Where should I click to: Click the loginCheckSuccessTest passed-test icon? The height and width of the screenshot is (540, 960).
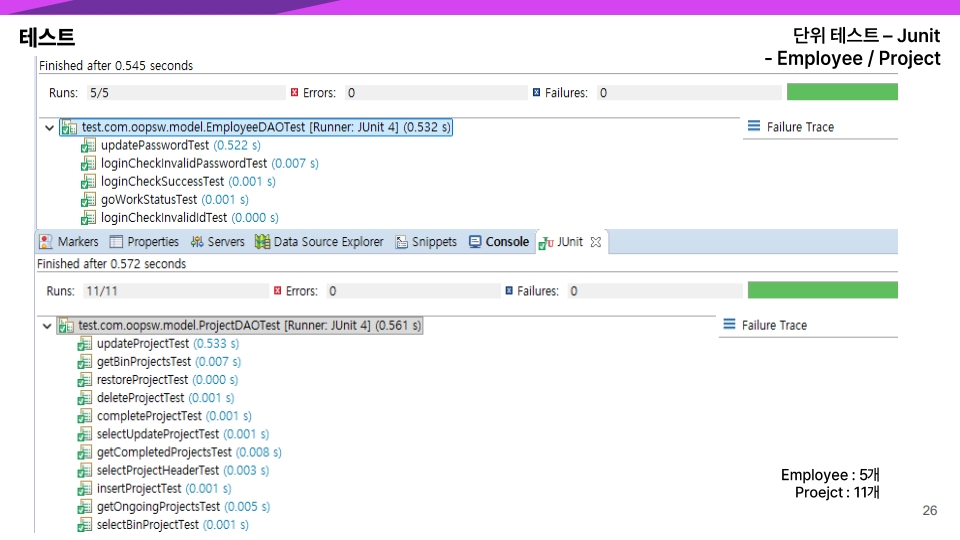tap(88, 182)
